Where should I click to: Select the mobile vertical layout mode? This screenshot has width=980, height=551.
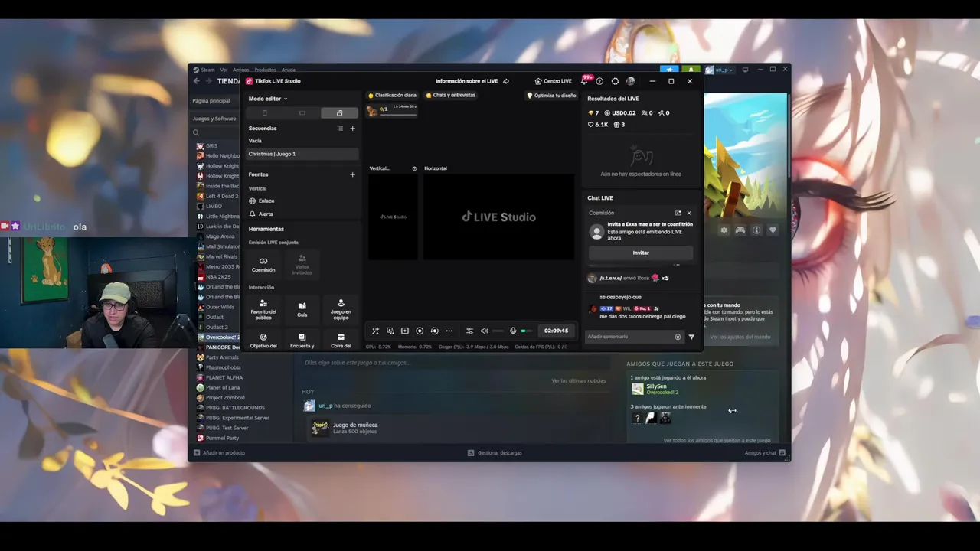pyautogui.click(x=265, y=113)
